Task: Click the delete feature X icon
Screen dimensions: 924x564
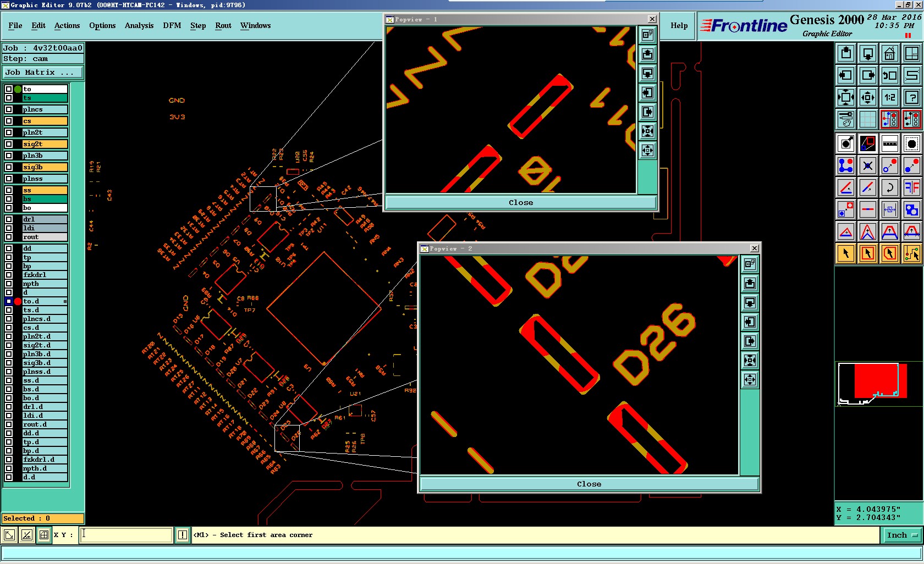Action: (x=868, y=165)
